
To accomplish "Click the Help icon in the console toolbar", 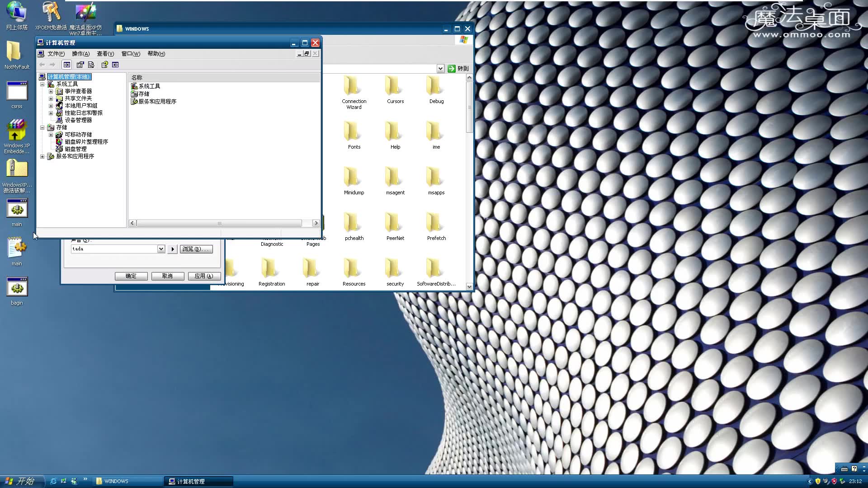I will click(104, 65).
